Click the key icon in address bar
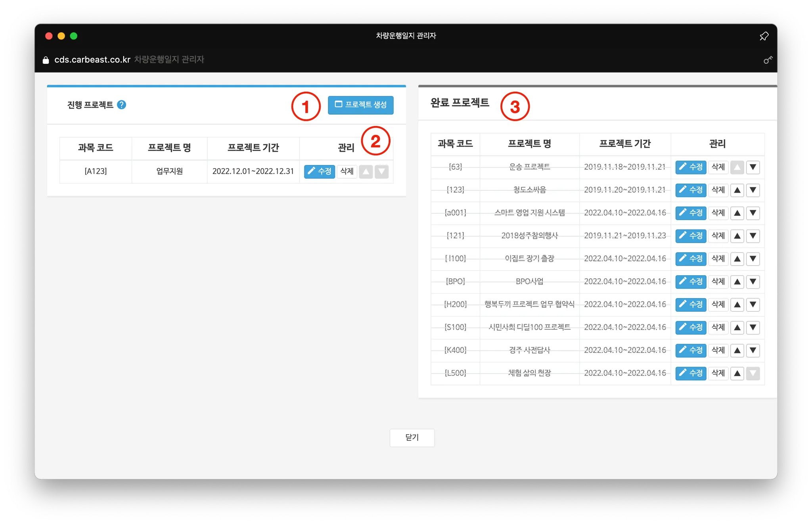This screenshot has height=525, width=812. point(768,60)
